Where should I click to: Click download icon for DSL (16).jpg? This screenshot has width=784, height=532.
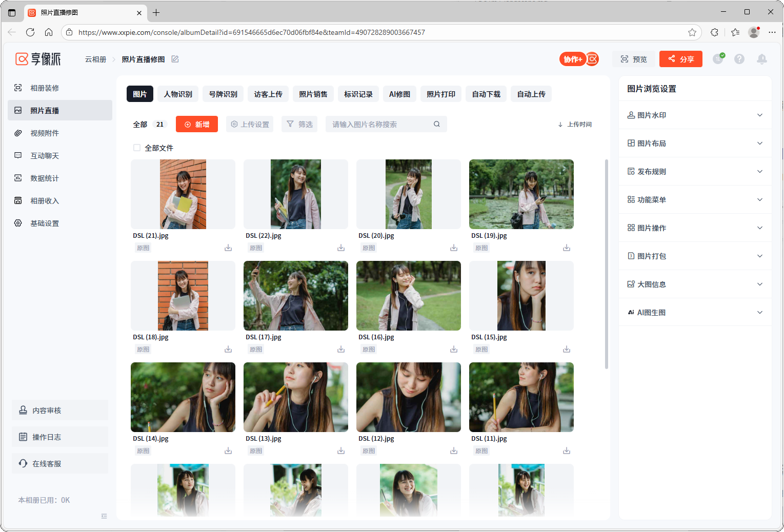(x=454, y=350)
